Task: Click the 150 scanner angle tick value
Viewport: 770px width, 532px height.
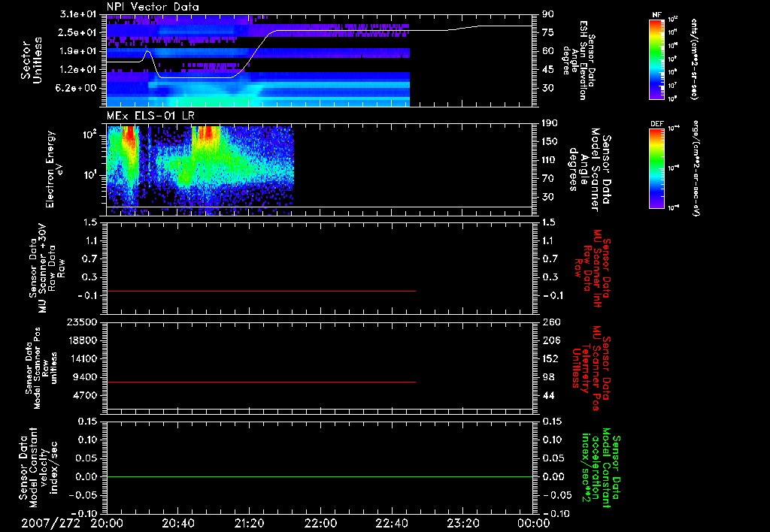Action: (550, 142)
